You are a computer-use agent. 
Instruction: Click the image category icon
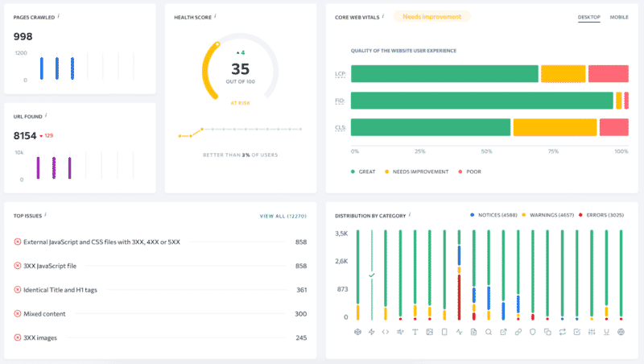430,332
